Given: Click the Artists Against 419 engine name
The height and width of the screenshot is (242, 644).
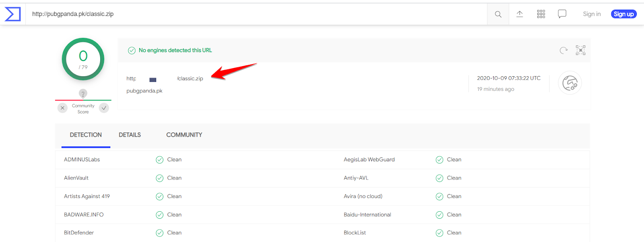Looking at the screenshot, I should click(87, 196).
